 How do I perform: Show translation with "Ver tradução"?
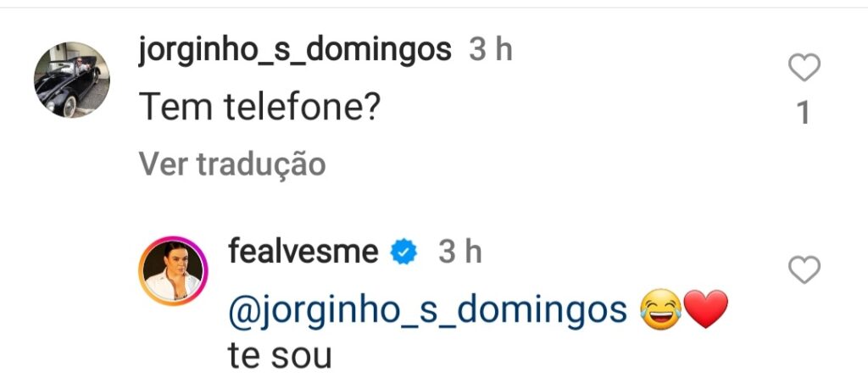coord(232,164)
